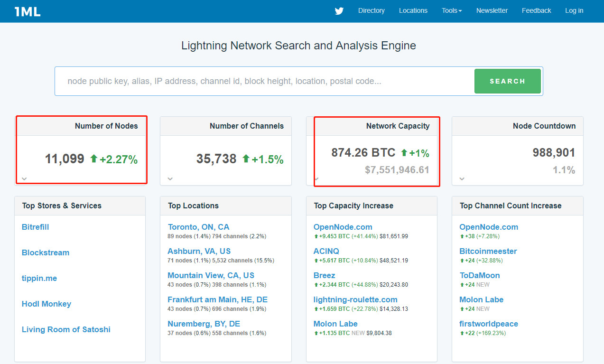Screen dimensions: 604x364
Task: Open Ashburn, VA, US location
Action: (199, 251)
